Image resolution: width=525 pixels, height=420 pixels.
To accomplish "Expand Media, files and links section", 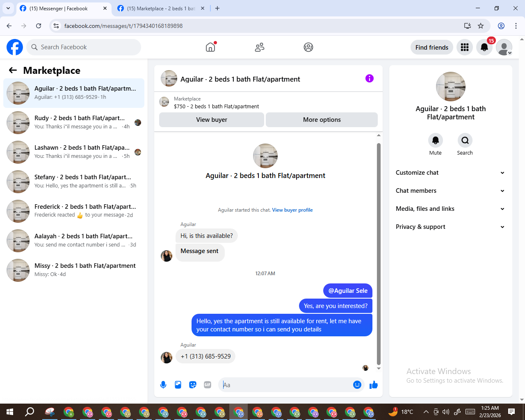I will click(450, 209).
